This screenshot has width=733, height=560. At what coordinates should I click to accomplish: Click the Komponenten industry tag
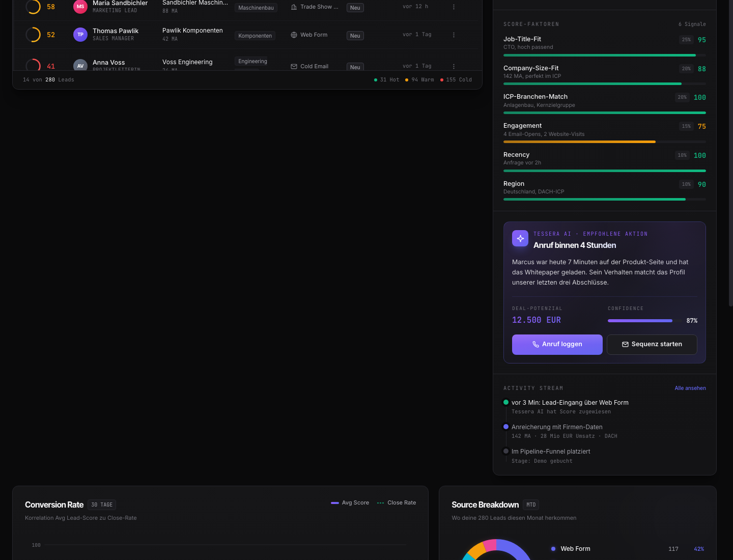point(255,36)
